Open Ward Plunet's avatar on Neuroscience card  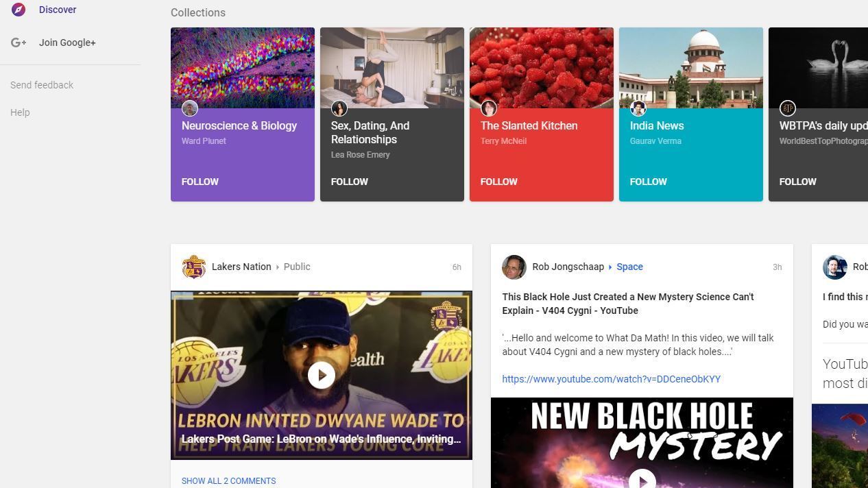[190, 108]
